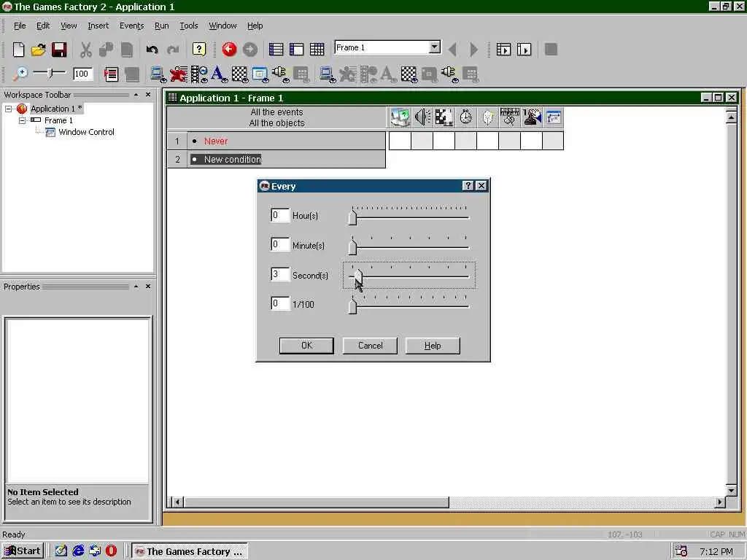Click the Hour(s) value field

[279, 215]
